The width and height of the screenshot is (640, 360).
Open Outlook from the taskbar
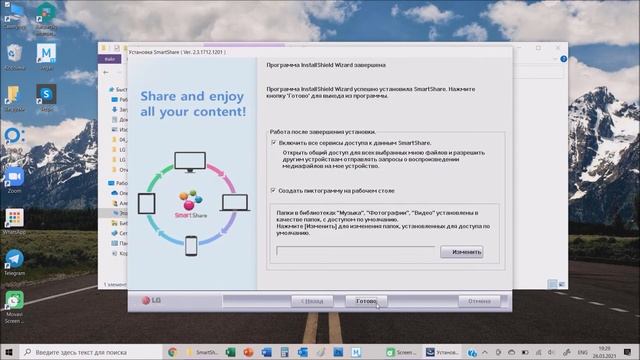[x=302, y=352]
